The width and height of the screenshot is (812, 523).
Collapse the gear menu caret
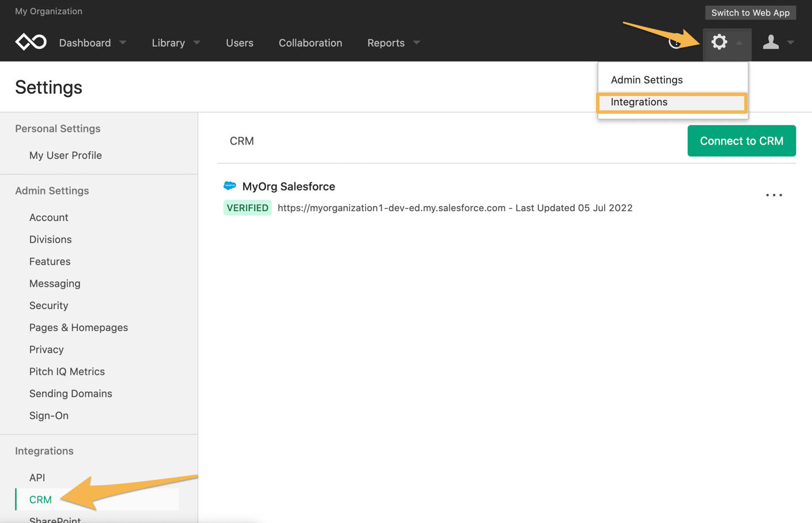pyautogui.click(x=739, y=43)
